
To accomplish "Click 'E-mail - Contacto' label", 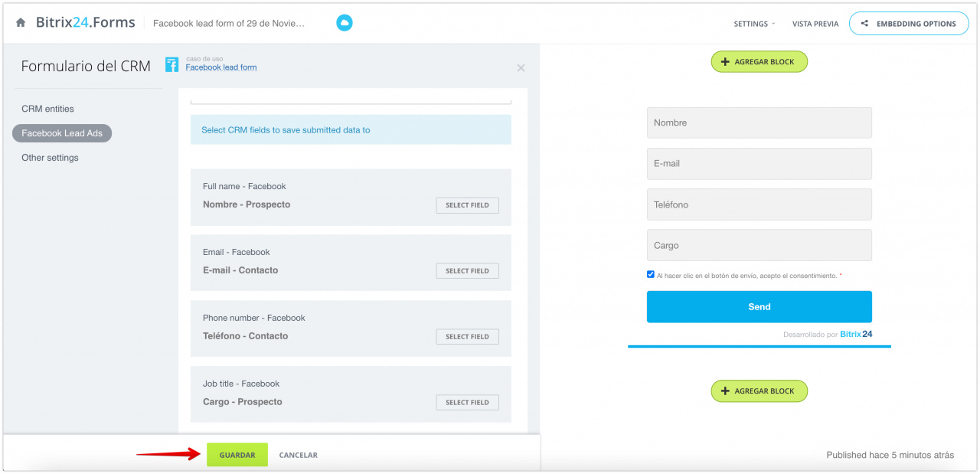I will pos(240,270).
